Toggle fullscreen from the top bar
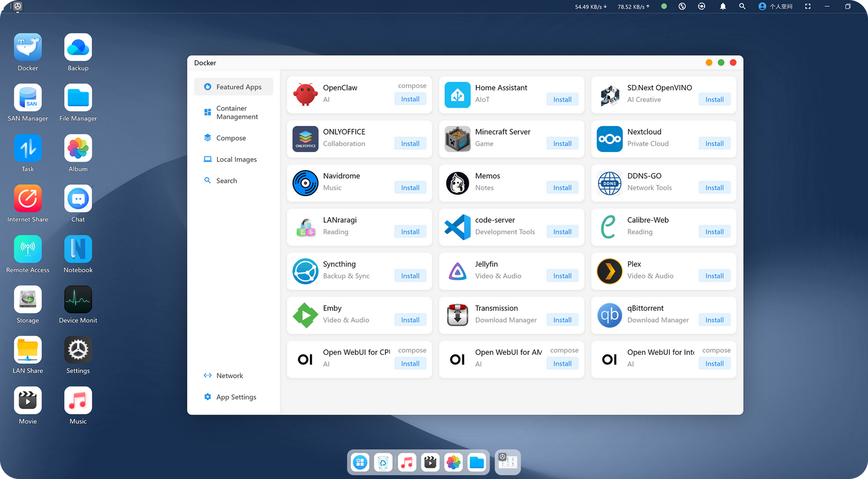 [x=808, y=6]
